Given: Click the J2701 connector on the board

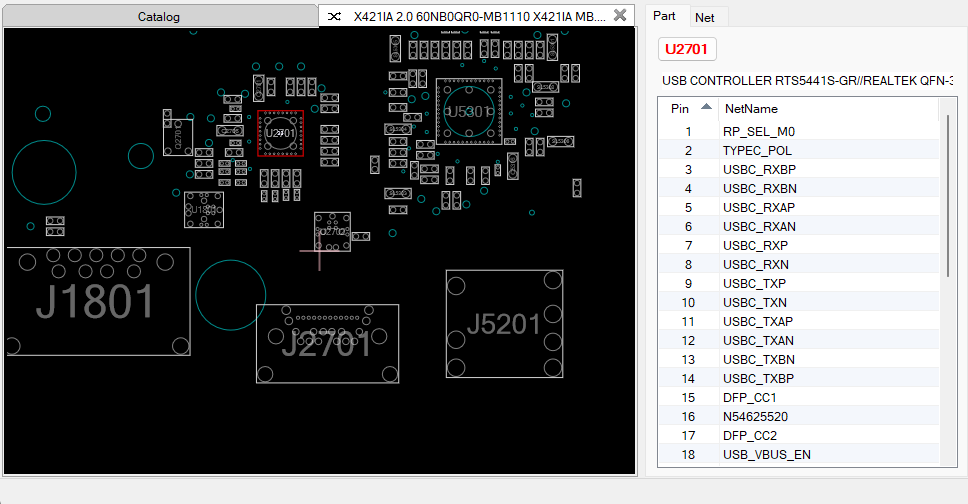Looking at the screenshot, I should point(327,343).
